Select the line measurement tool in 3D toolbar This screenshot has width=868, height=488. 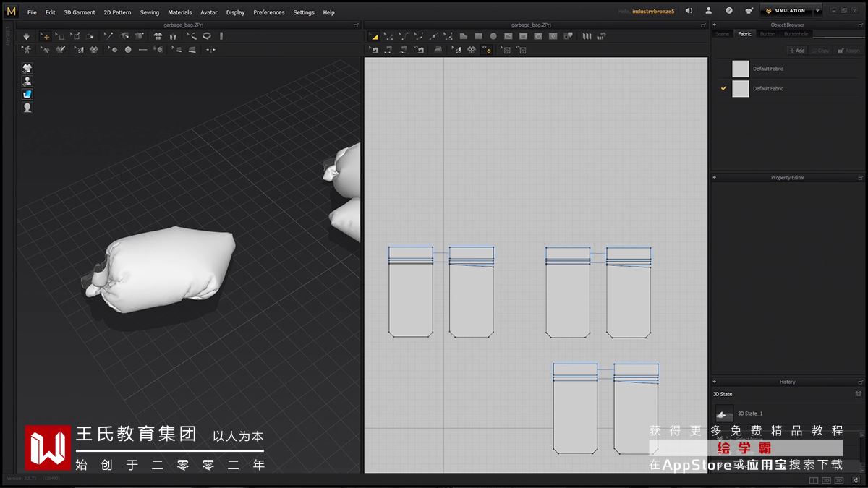tap(142, 50)
